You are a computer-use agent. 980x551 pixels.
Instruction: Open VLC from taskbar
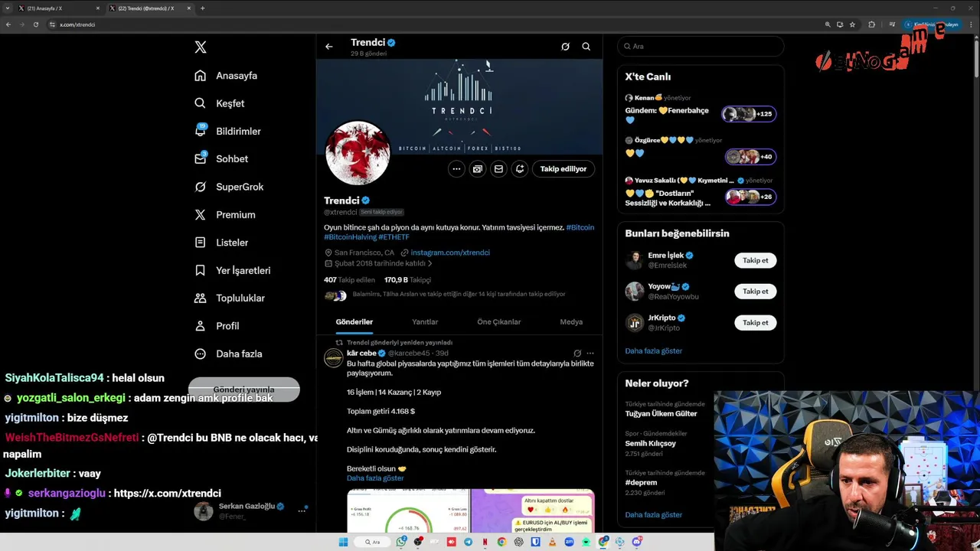click(553, 542)
